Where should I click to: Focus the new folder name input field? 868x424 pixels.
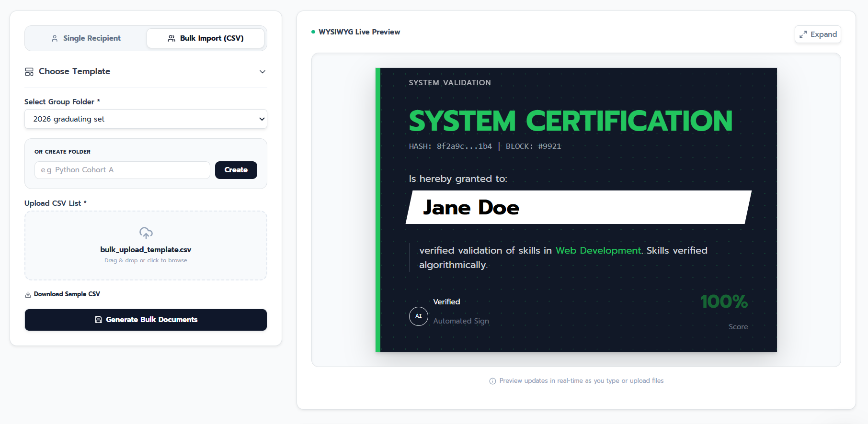(122, 170)
